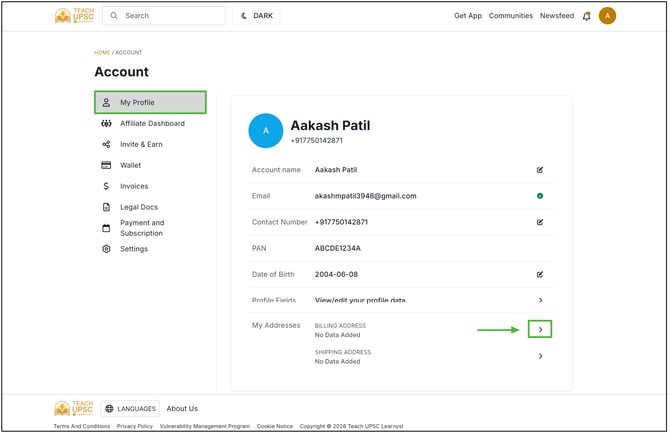Image resolution: width=670 pixels, height=434 pixels.
Task: Expand Billing Address chevron
Action: coord(542,330)
